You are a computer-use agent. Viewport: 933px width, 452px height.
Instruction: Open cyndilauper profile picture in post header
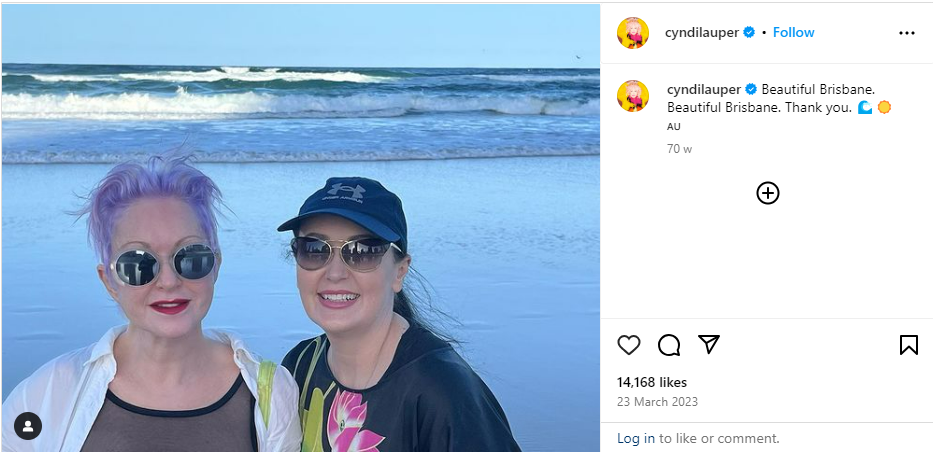633,33
